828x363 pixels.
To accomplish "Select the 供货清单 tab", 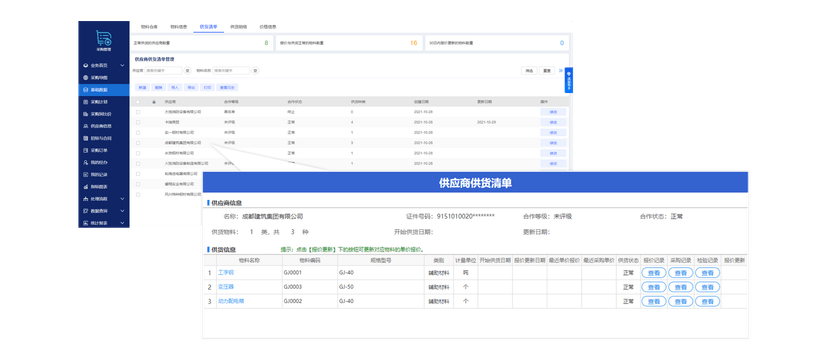I will 209,26.
